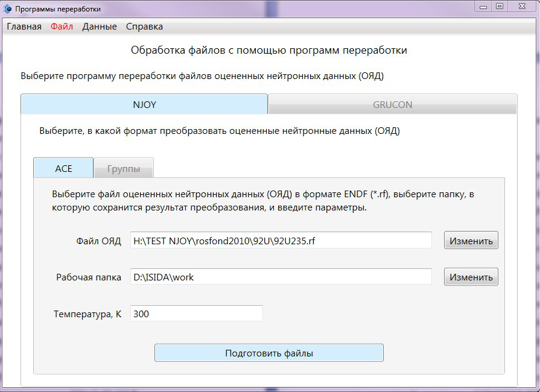The image size is (540, 392).
Task: Click into the Файл ОЯД path field
Action: click(x=281, y=240)
